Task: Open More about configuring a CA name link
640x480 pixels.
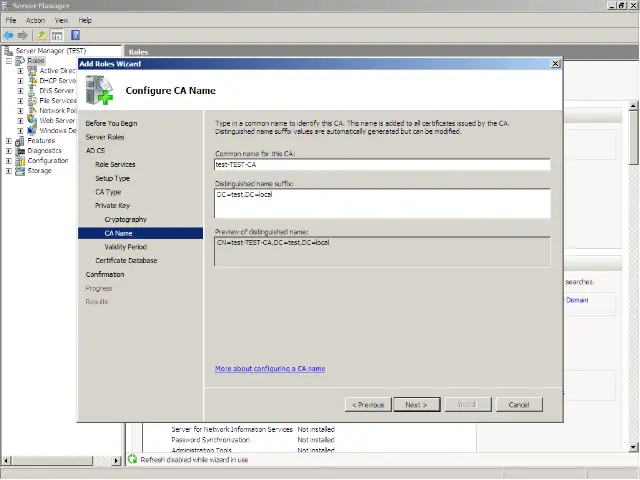Action: point(270,369)
